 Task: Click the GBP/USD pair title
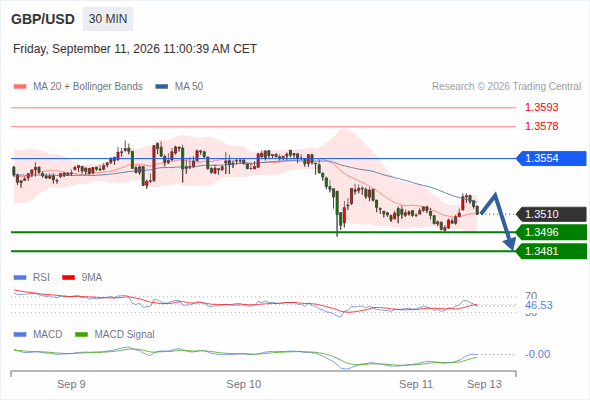43,19
